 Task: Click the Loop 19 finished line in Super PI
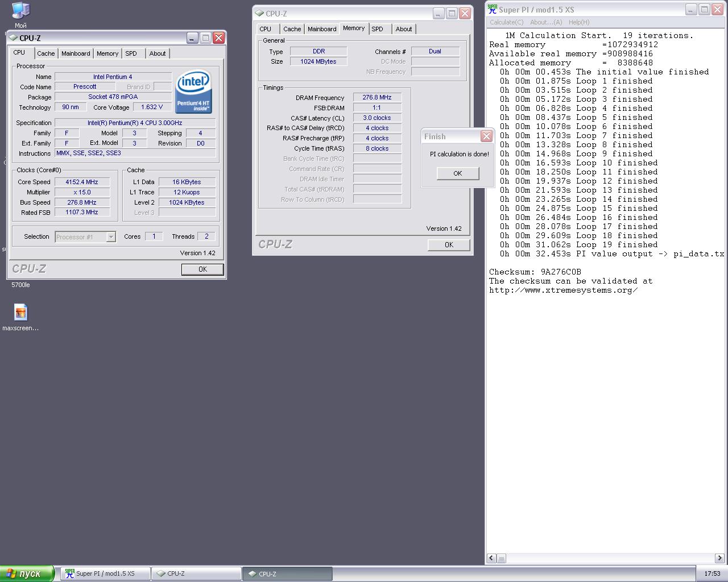click(576, 244)
